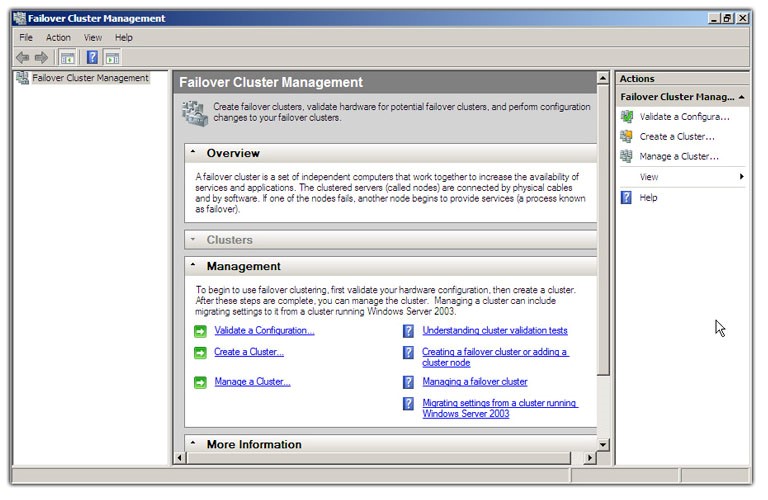Click the horizontal scrollbar right arrow
The width and height of the screenshot is (768, 500).
[x=590, y=457]
